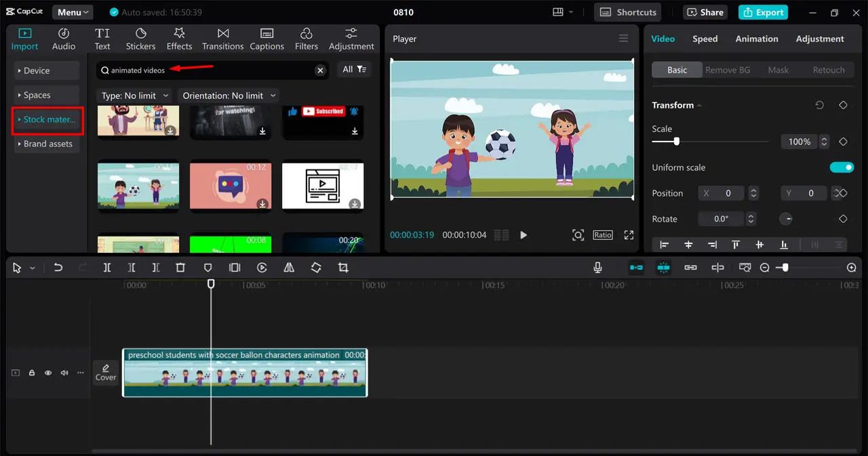Screen dimensions: 868x456
Task: Click the Mirror flip icon
Action: [288, 267]
